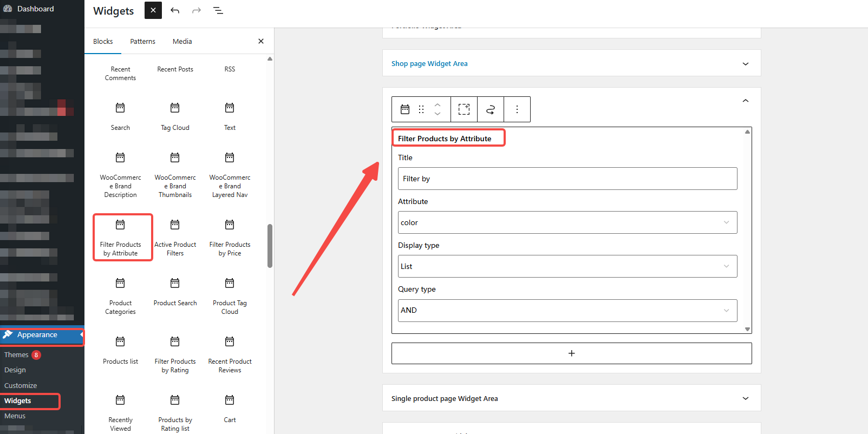This screenshot has height=434, width=868.
Task: Click the Undo arrow in the header
Action: click(x=175, y=10)
